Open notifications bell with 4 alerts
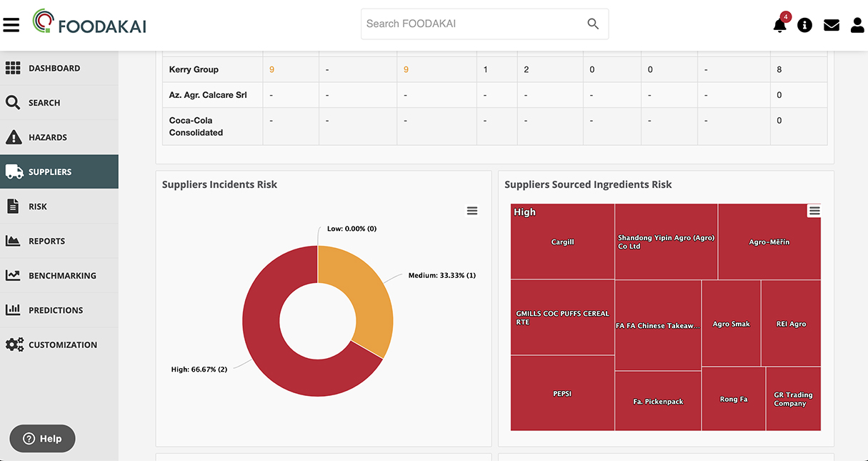 click(x=779, y=25)
